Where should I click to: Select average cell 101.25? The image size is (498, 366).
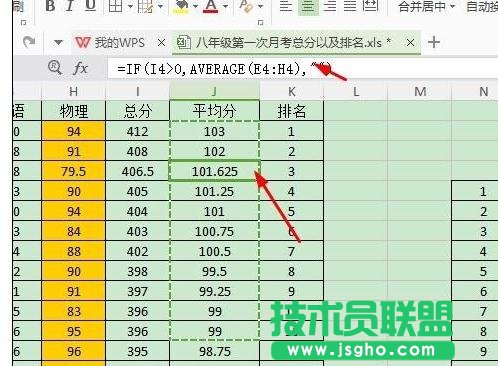(214, 191)
